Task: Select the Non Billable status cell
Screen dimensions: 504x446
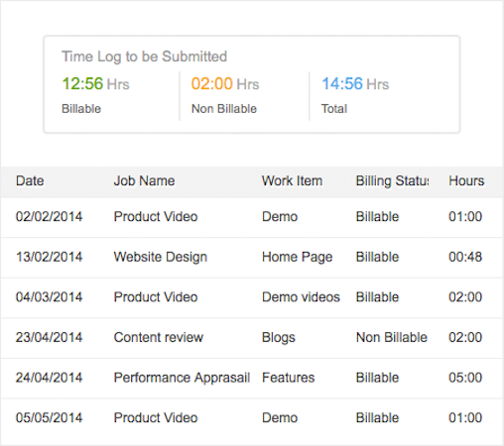Action: [x=392, y=337]
